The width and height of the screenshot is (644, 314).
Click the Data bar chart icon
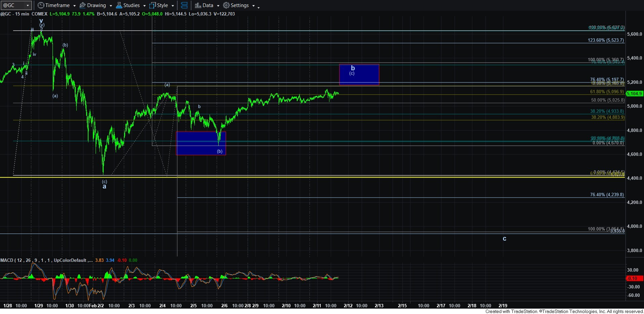pos(198,5)
